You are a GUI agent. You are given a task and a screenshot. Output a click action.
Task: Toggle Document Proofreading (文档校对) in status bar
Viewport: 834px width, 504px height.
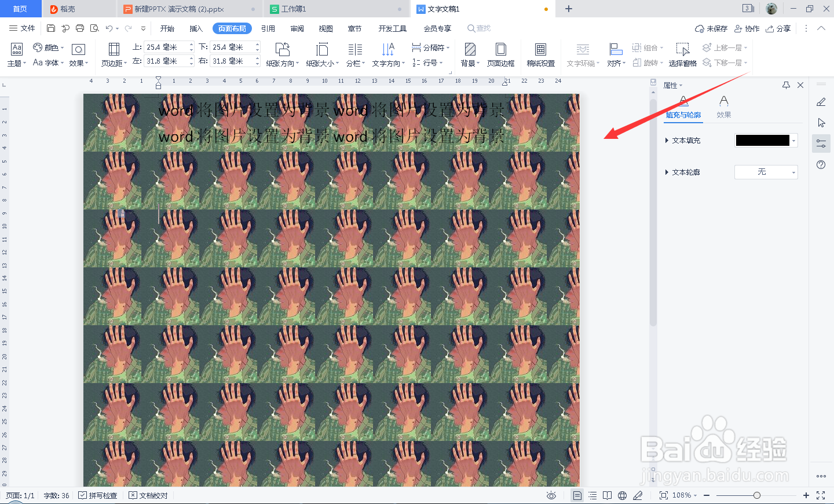click(x=148, y=495)
